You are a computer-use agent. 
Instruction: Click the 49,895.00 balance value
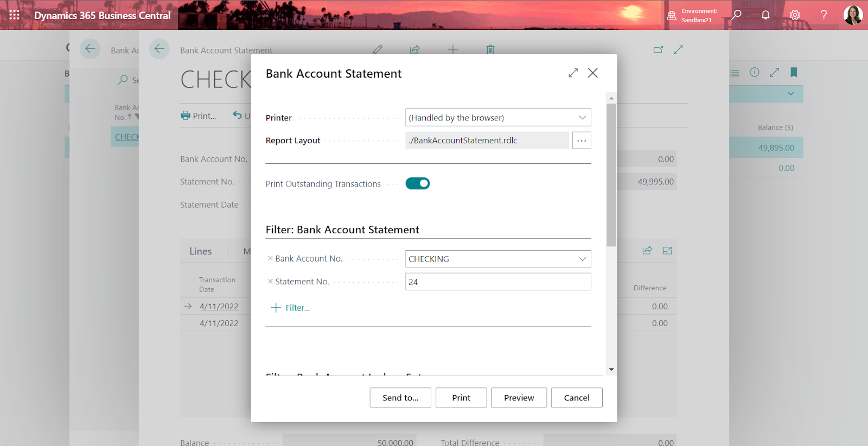point(776,148)
